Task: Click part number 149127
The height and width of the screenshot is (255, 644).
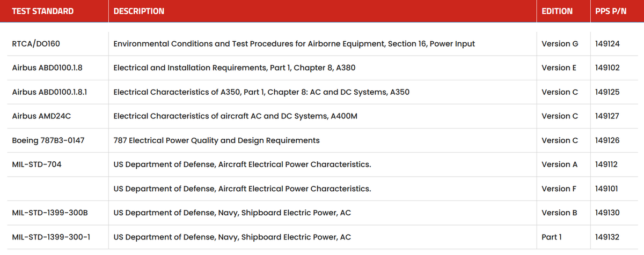Action: click(608, 116)
